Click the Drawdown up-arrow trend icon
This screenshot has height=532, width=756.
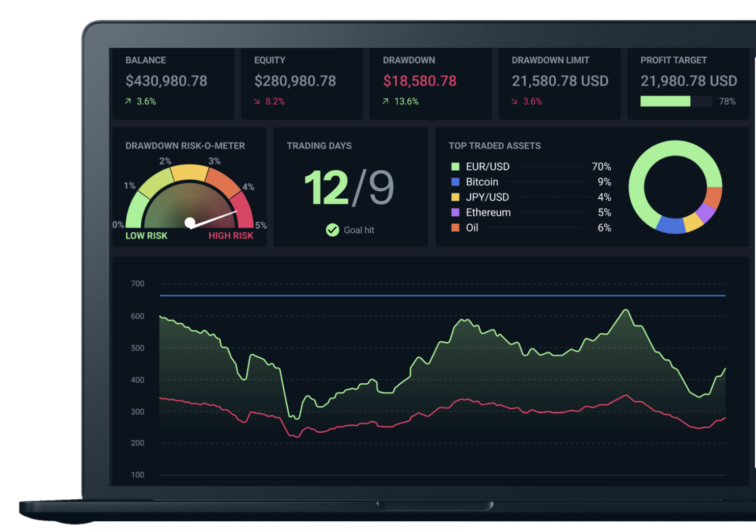(x=386, y=101)
